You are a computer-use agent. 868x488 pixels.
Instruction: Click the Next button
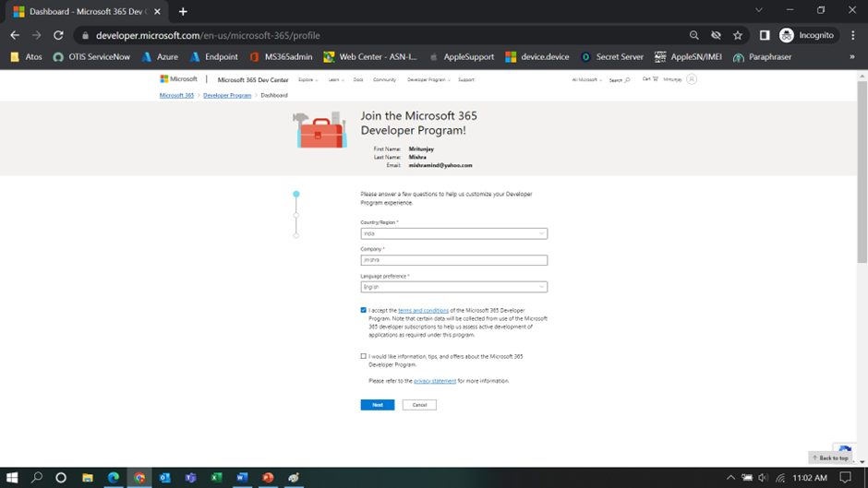378,405
